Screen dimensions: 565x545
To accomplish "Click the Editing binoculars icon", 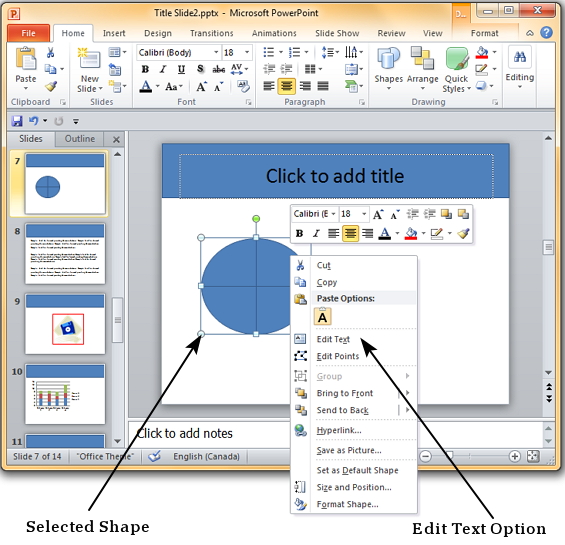I will (x=520, y=57).
